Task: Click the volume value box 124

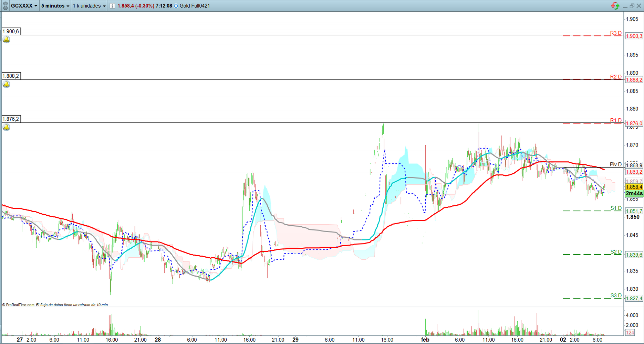Action: point(630,332)
